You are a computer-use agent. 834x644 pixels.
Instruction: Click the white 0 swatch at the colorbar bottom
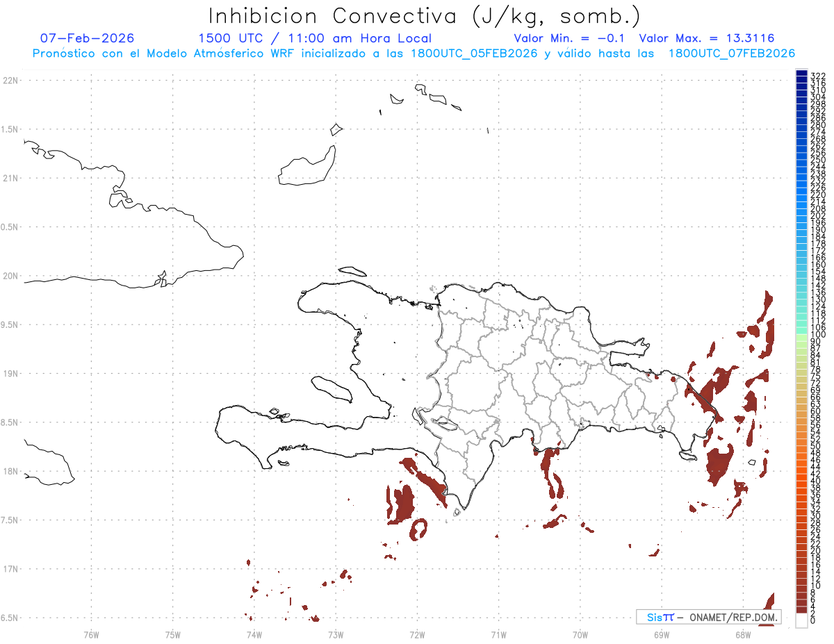[x=801, y=620]
